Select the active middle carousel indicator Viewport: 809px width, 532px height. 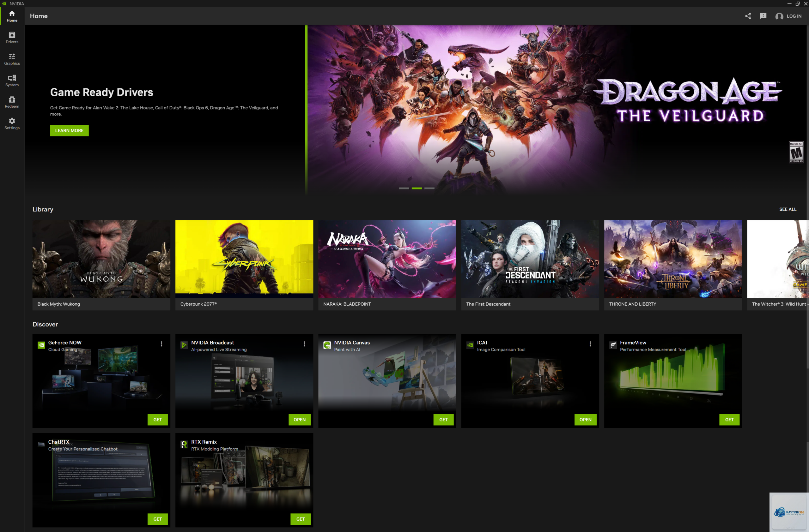coord(417,188)
